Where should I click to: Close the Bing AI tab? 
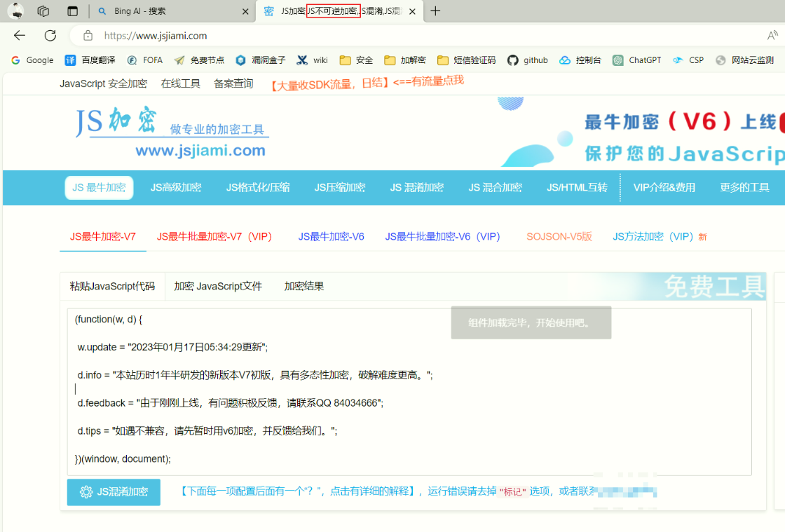[x=245, y=11]
